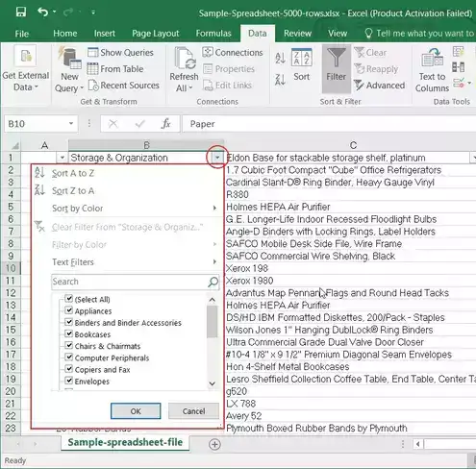Open the Name Box dropdown arrow
This screenshot has width=476, height=469.
click(71, 124)
